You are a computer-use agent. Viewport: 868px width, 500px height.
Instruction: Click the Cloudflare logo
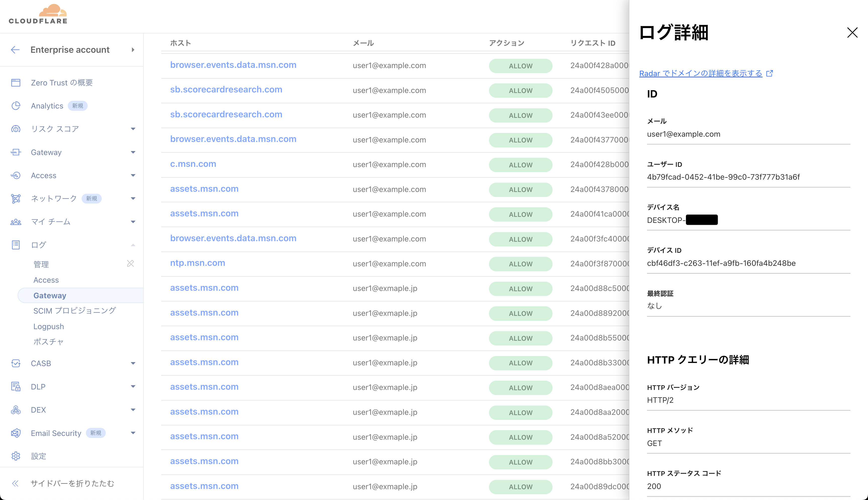tap(38, 14)
